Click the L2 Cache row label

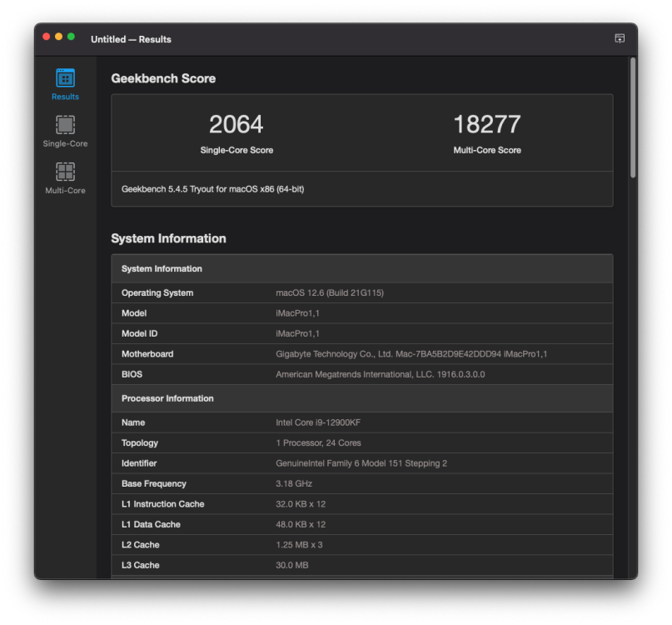pos(140,545)
